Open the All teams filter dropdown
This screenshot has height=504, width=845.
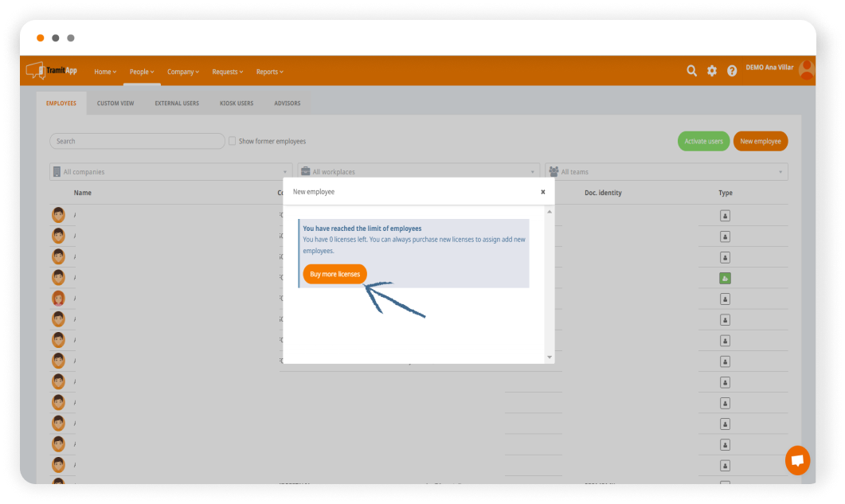[667, 172]
